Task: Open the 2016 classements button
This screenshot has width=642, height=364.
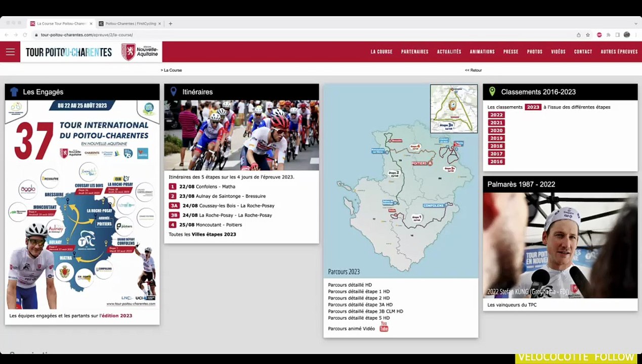Action: pos(496,161)
